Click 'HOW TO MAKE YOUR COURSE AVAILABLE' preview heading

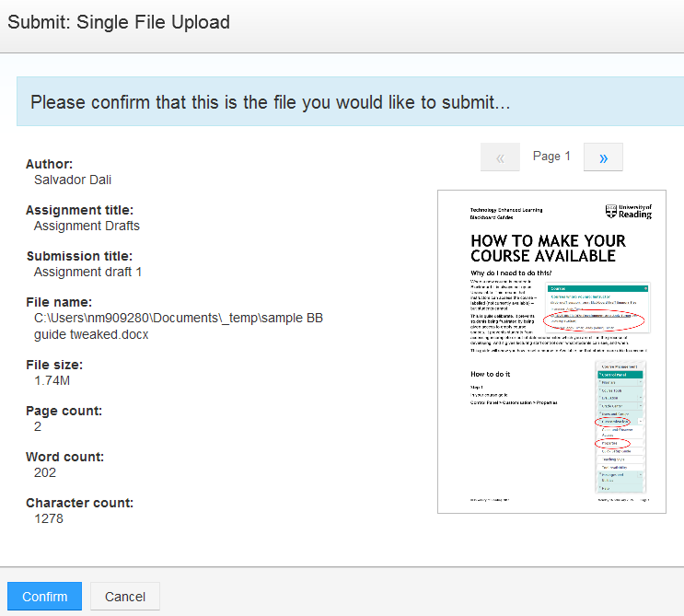coord(548,249)
